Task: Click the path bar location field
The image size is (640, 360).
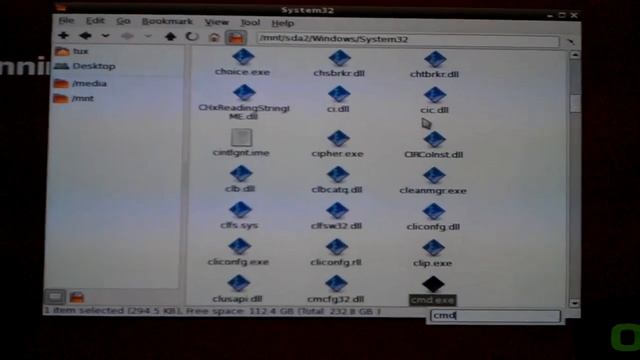Action: 408,40
